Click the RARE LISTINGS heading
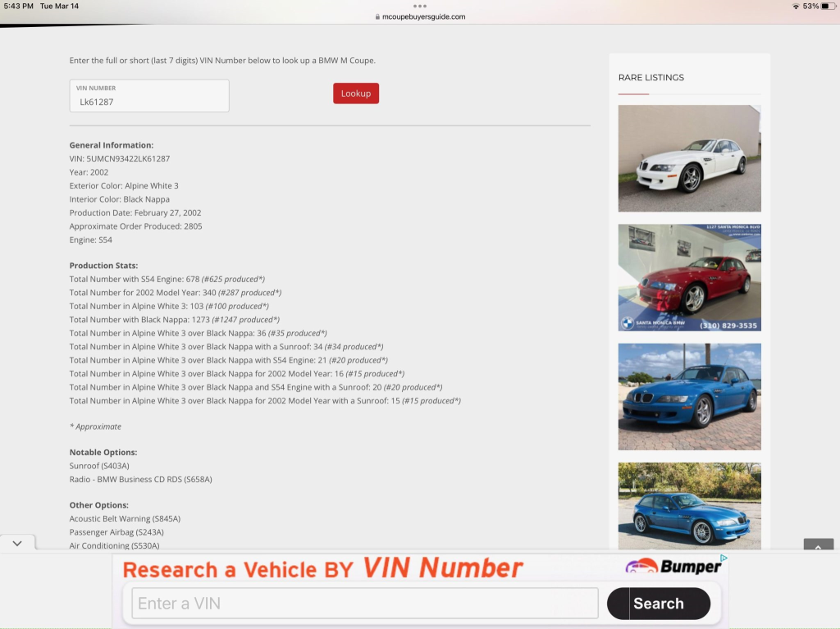 pyautogui.click(x=651, y=77)
